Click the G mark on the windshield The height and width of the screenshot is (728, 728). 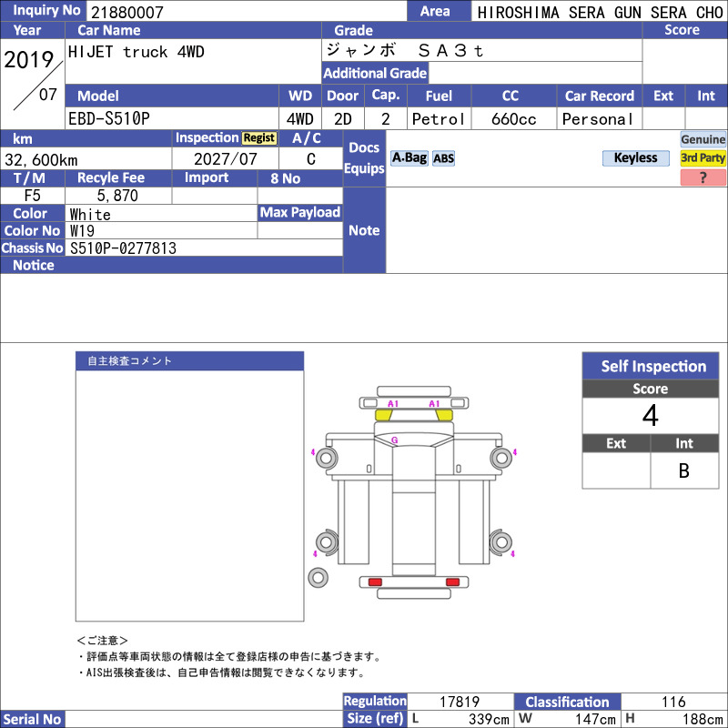point(394,440)
